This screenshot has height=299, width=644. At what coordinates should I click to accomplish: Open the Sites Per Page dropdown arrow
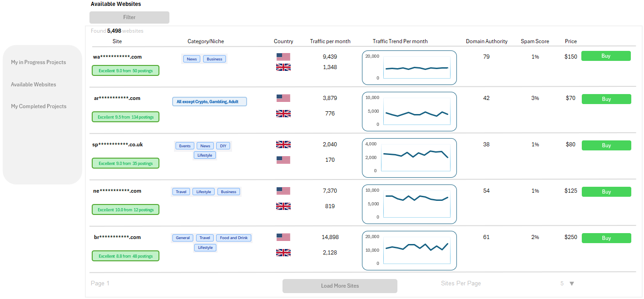pyautogui.click(x=572, y=284)
